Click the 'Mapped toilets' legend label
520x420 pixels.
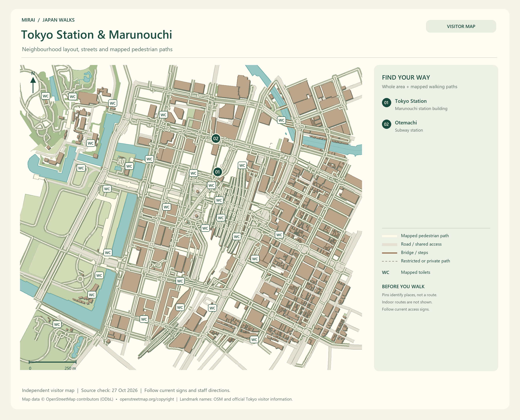(415, 272)
